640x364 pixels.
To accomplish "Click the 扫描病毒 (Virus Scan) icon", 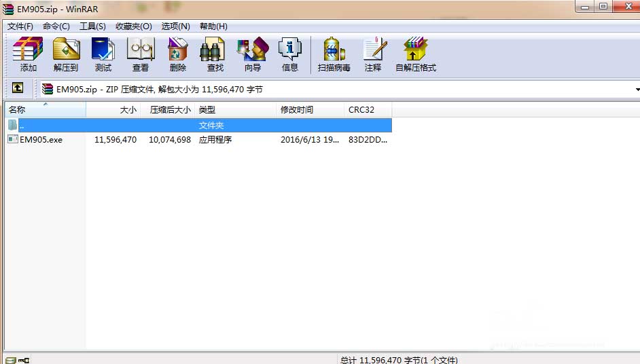I will pyautogui.click(x=334, y=49).
